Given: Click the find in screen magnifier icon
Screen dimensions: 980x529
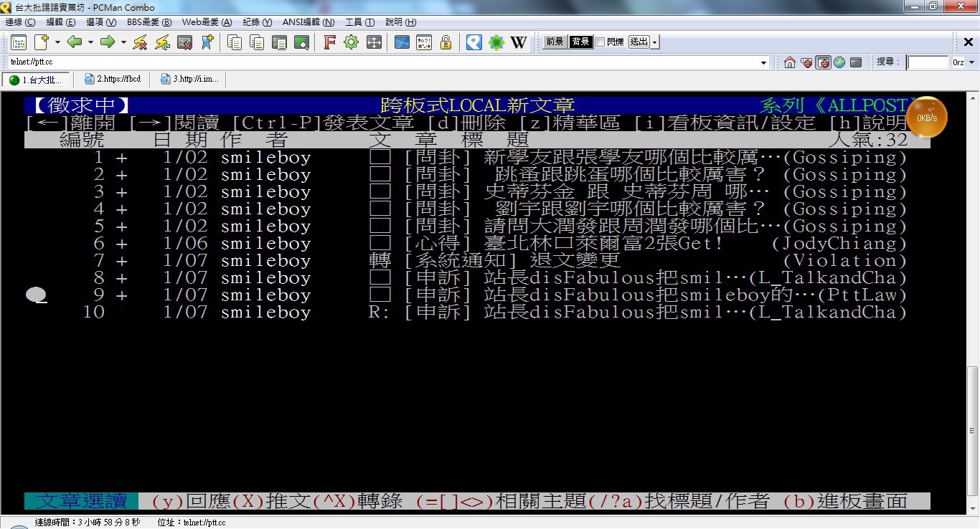Looking at the screenshot, I should (301, 42).
